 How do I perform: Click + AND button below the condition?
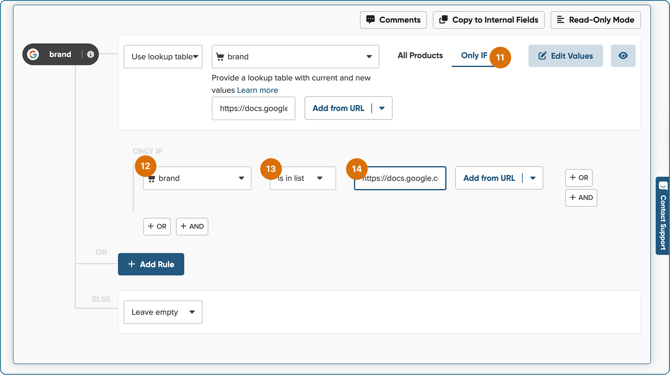click(x=192, y=226)
